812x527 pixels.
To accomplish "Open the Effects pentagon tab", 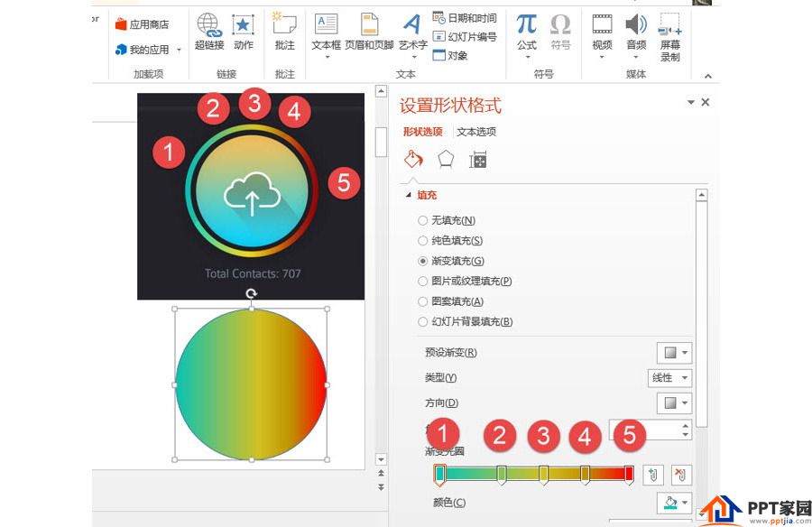I will click(x=446, y=159).
